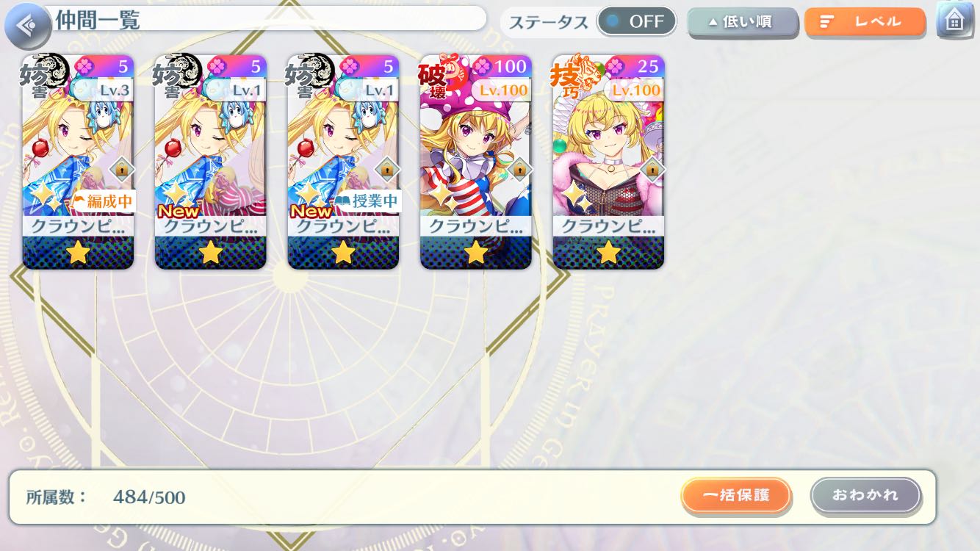Click the おわかれ farewell button
Viewport: 980px width, 551px height.
click(x=865, y=496)
